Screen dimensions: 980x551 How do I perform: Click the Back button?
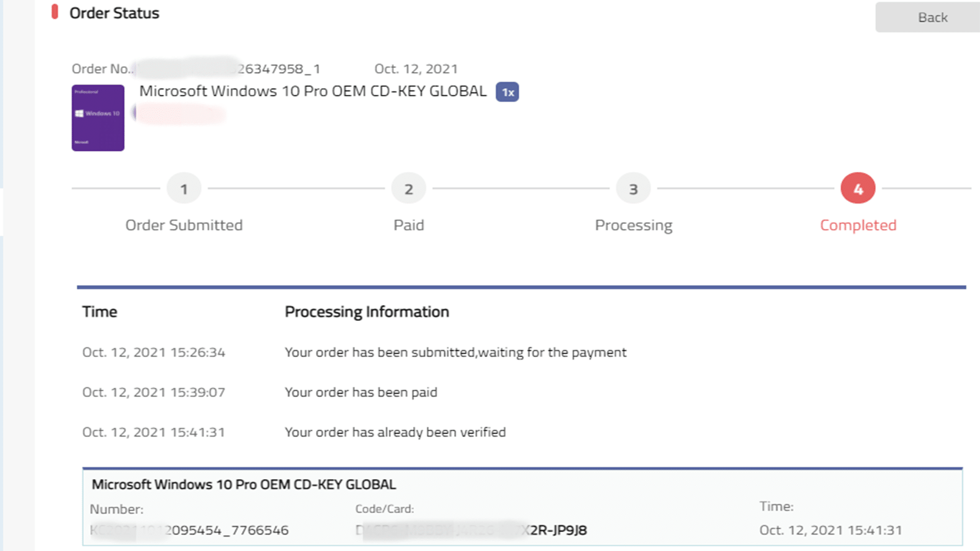click(x=932, y=17)
